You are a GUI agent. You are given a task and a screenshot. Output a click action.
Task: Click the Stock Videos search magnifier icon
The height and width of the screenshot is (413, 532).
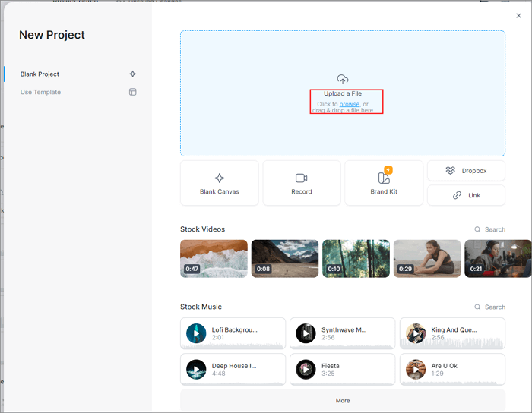477,229
